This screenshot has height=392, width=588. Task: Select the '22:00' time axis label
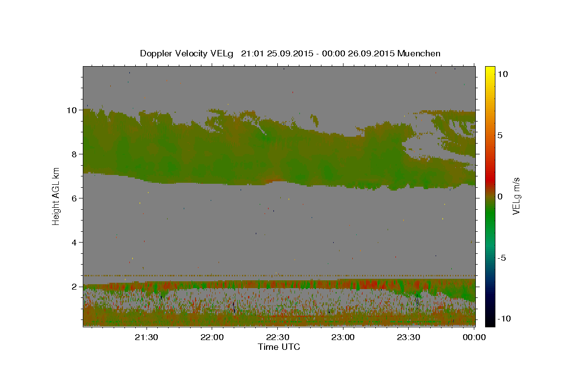coord(212,337)
